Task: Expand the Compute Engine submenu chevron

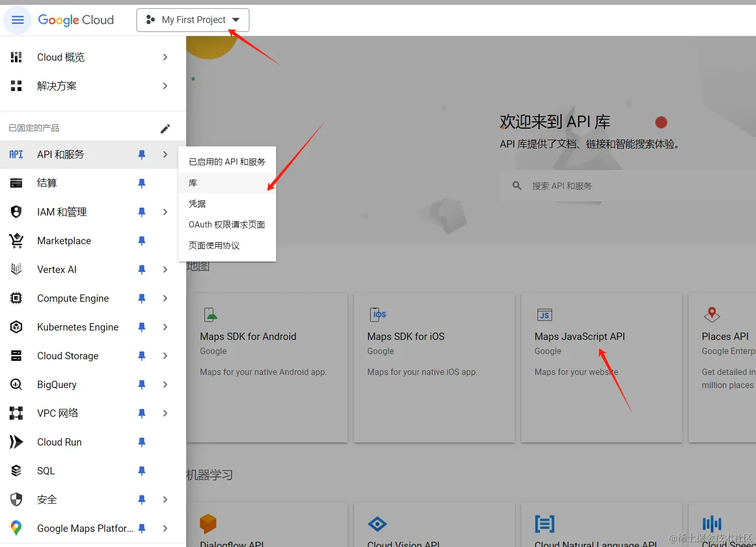Action: (x=165, y=298)
